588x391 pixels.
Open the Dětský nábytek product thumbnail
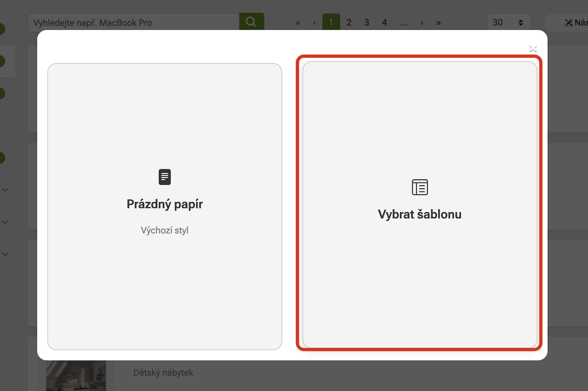pyautogui.click(x=76, y=375)
